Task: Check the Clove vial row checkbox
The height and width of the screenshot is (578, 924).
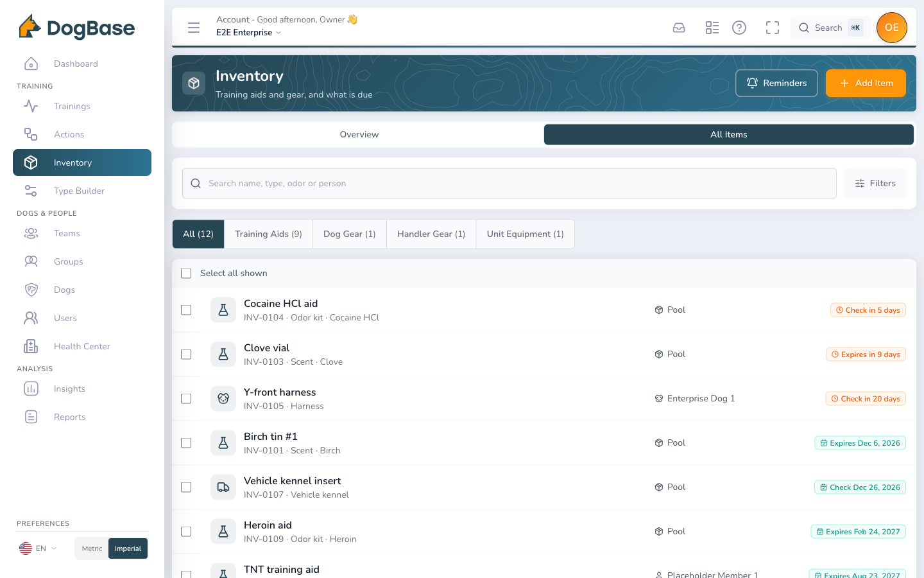Action: click(186, 355)
